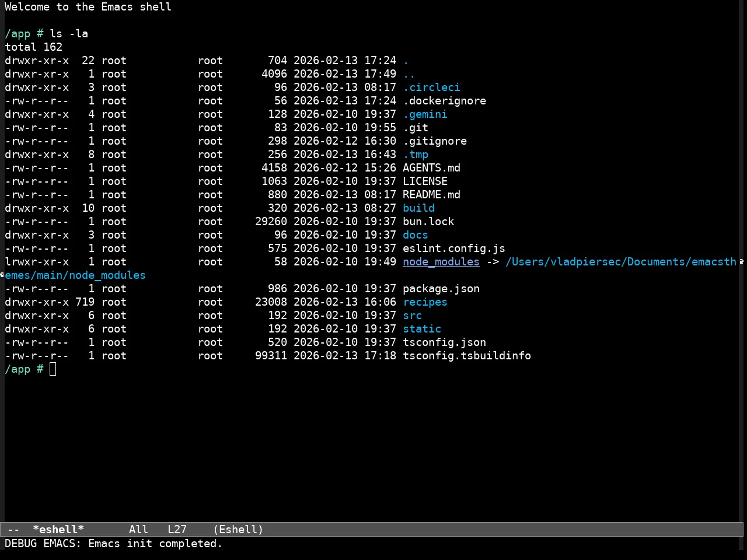The height and width of the screenshot is (560, 747).
Task: Click the 'DEBUG EMACS: Emacs init completed.' message
Action: click(114, 544)
